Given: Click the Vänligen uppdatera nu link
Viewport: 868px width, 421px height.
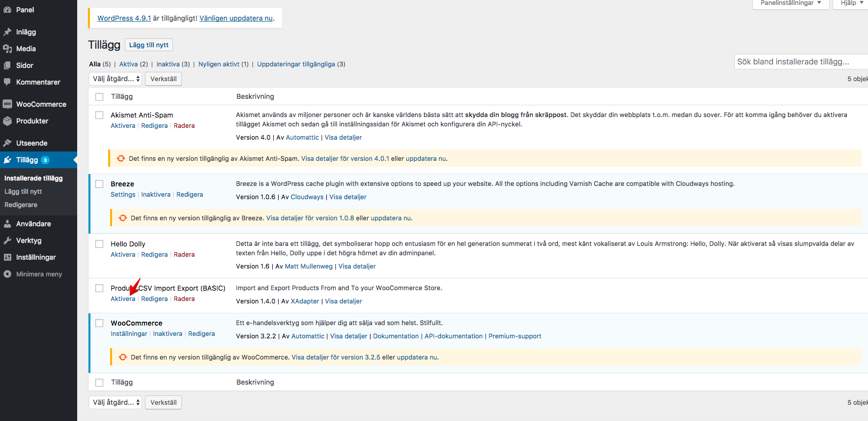Looking at the screenshot, I should [236, 18].
